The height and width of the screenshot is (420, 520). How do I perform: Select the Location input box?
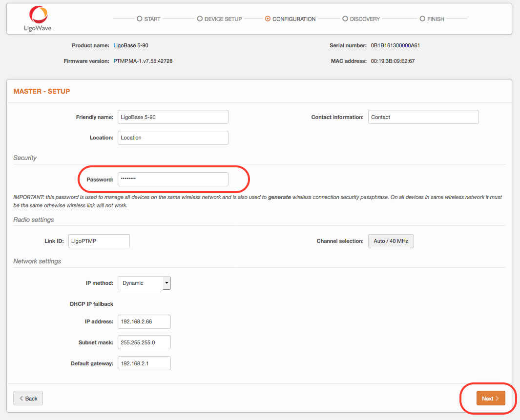tap(173, 138)
